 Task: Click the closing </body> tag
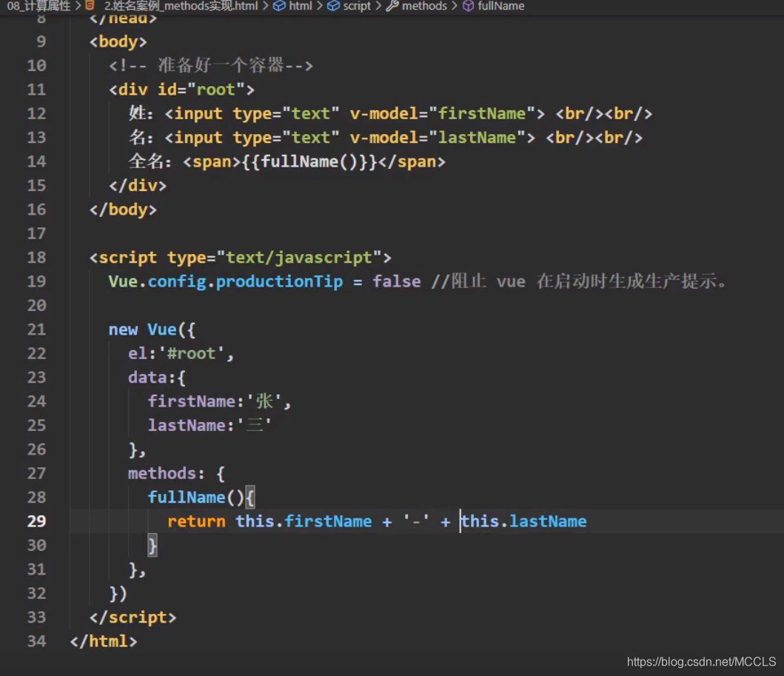(123, 210)
